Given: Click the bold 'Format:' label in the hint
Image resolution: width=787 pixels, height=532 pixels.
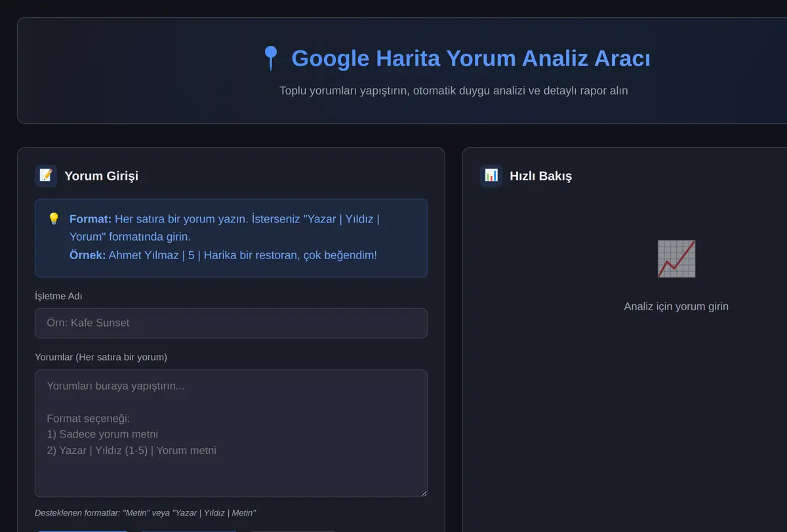Looking at the screenshot, I should point(91,219).
